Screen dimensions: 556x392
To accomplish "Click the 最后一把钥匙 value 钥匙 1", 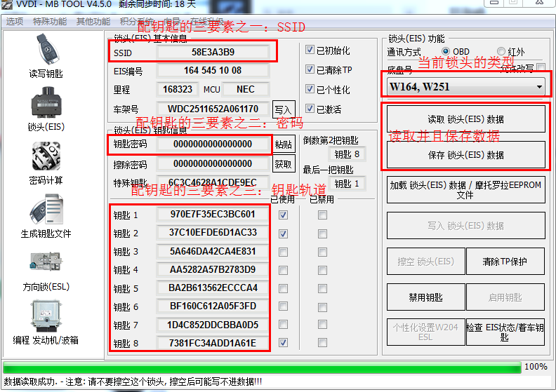I will click(347, 184).
